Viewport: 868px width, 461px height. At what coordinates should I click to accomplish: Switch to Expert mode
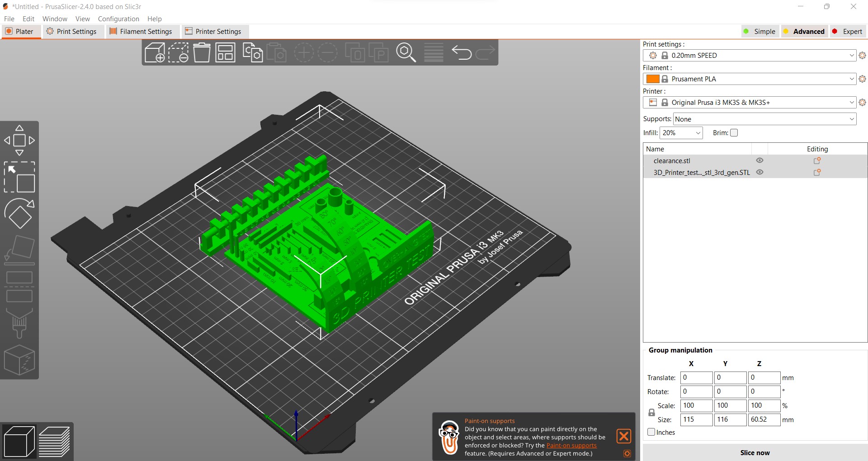[x=847, y=31]
